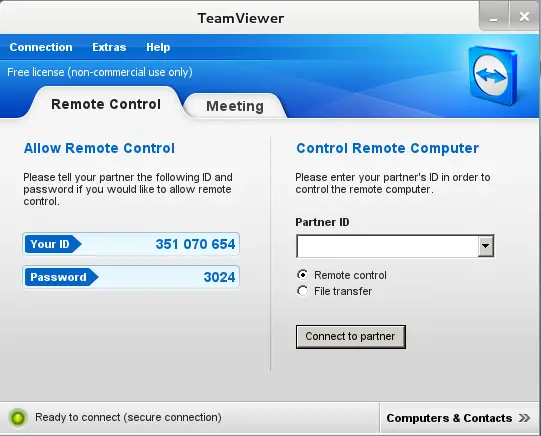Click the Password value 3024
The image size is (541, 436).
[x=219, y=277]
